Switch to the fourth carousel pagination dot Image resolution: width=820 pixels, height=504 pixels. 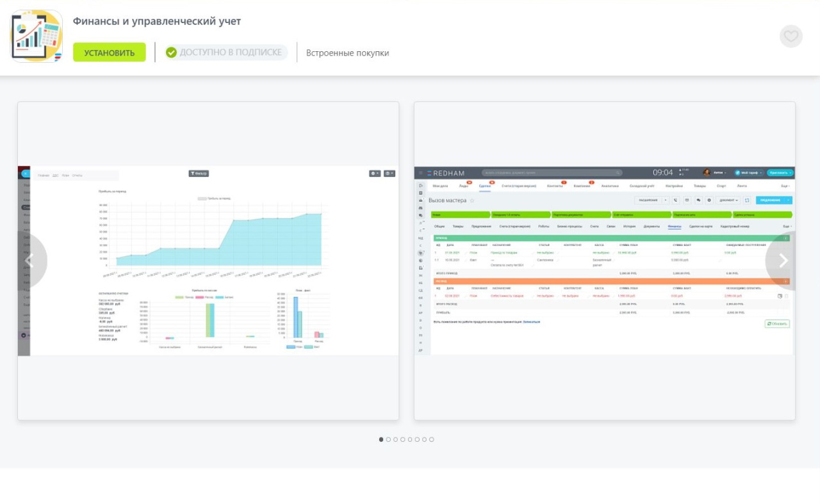(402, 439)
